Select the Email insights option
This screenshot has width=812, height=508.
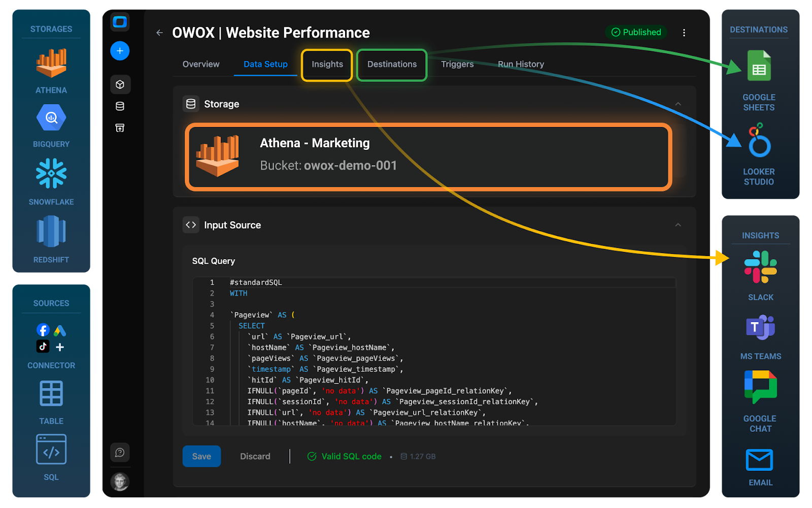(x=760, y=460)
